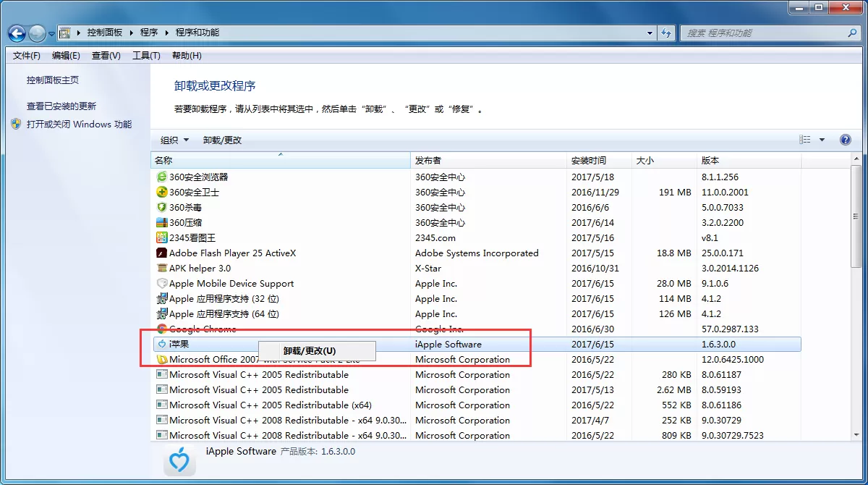
Task: Click the 360杀毒 shield icon
Action: pos(162,207)
